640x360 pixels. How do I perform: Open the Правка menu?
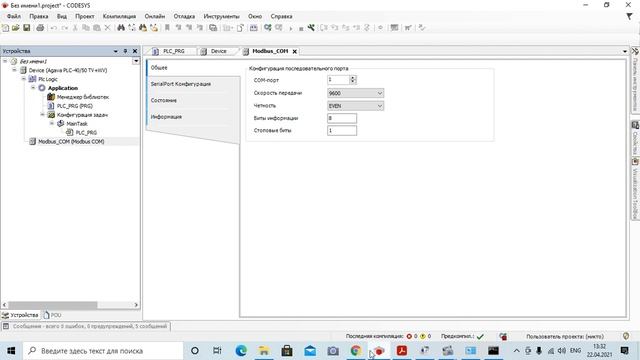[39, 16]
